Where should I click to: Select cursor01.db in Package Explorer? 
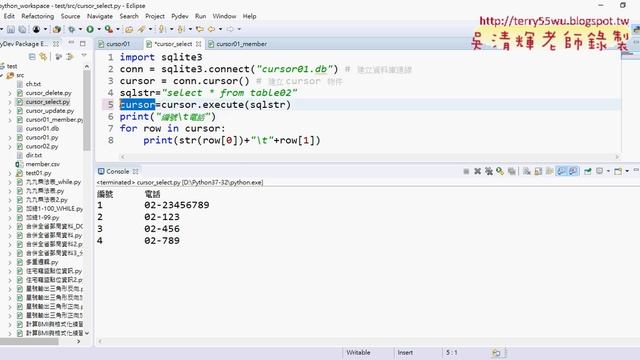(x=42, y=129)
